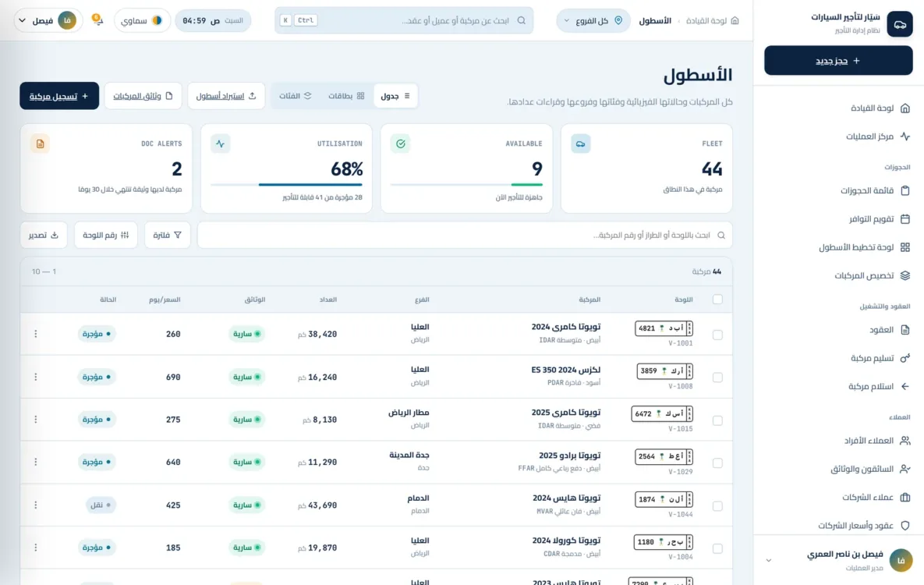Click the تسجيل مركبة button
Viewport: 924px width, 585px height.
pyautogui.click(x=59, y=96)
